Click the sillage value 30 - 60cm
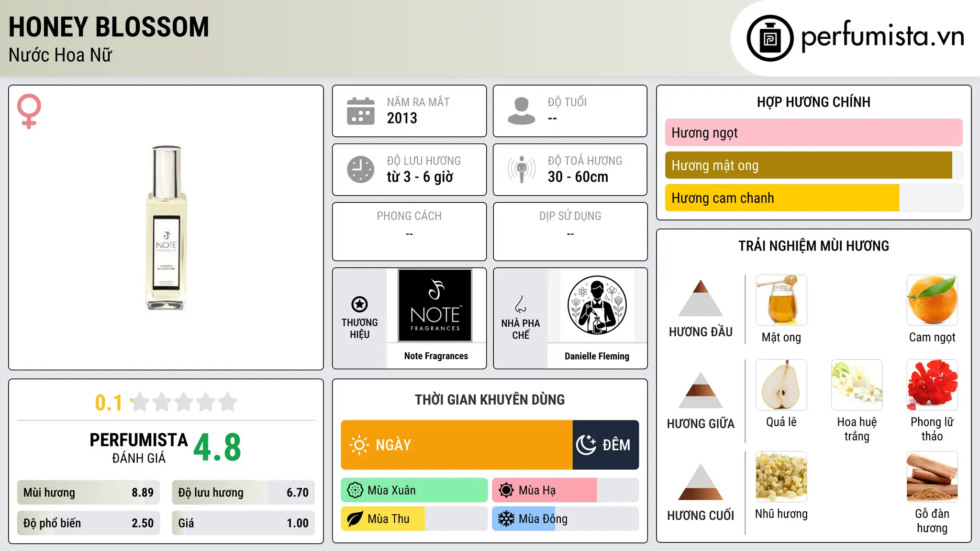 [578, 177]
